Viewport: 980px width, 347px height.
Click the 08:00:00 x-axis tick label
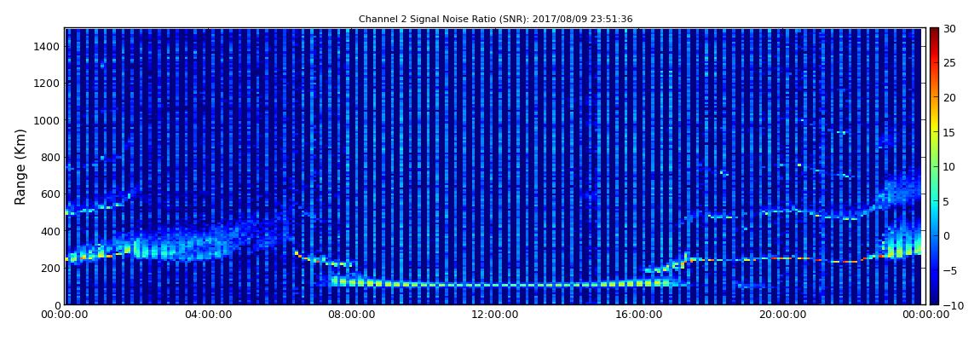point(350,315)
